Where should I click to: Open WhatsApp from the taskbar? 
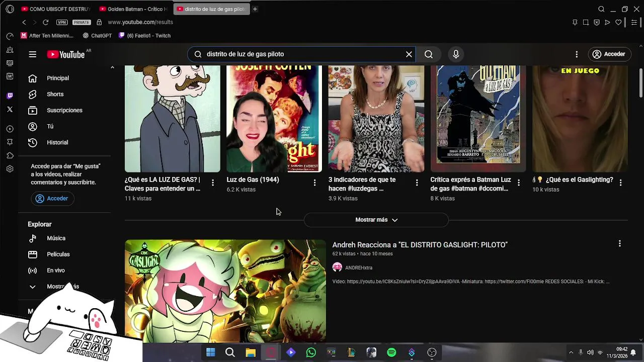click(311, 352)
